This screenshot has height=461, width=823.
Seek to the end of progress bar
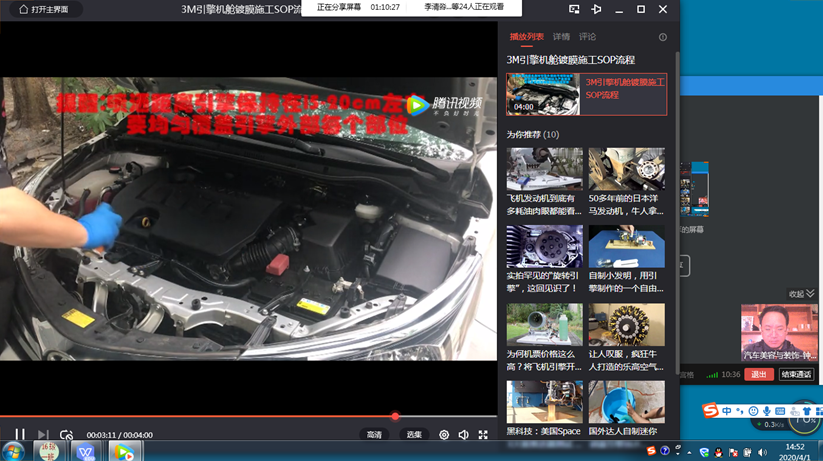coord(495,416)
